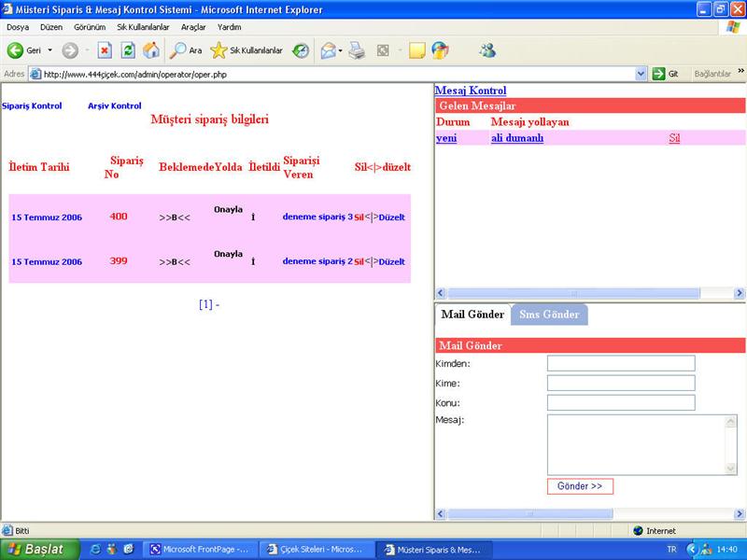Click the Mesaj textarea scroll down arrow
The width and height of the screenshot is (747, 560).
tap(731, 469)
